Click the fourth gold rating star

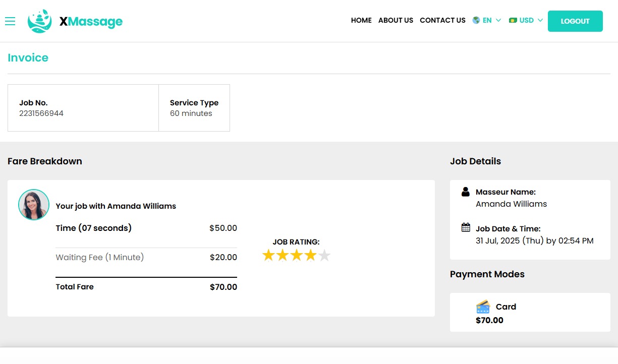click(311, 256)
